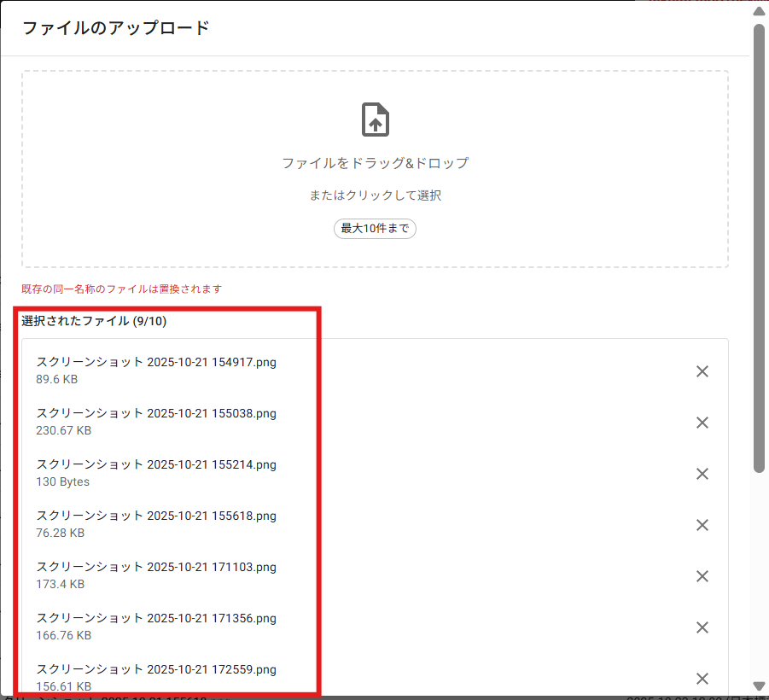Remove スクリーンショット 2025-10-21 171103.png from list

tap(702, 576)
